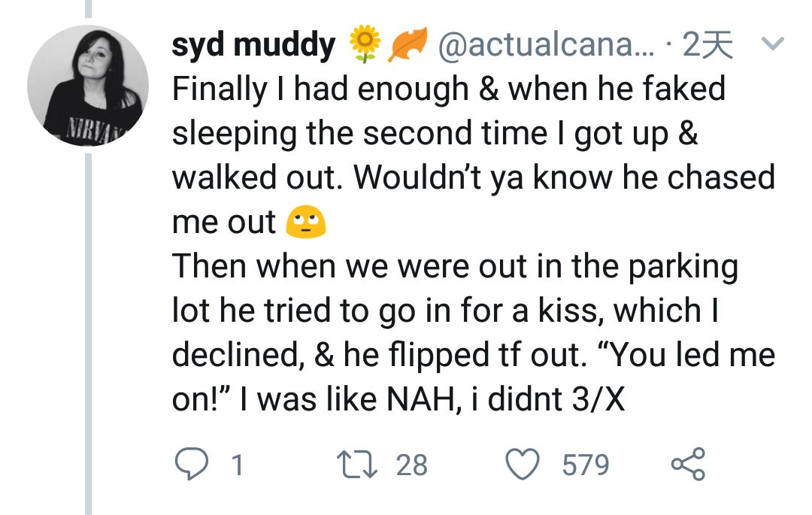Image resolution: width=812 pixels, height=515 pixels.
Task: Like the tweet with the heart icon
Action: pyautogui.click(x=523, y=464)
